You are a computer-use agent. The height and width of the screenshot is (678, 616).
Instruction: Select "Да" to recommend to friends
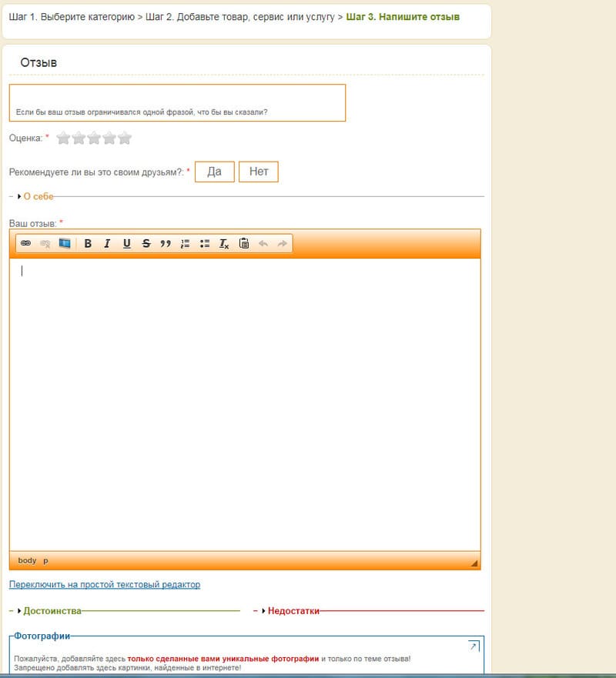click(214, 172)
